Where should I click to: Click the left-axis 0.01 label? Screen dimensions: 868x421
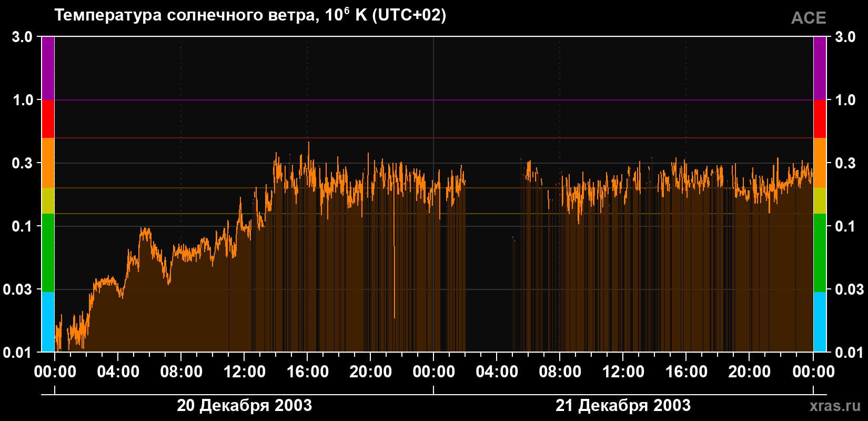[18, 352]
